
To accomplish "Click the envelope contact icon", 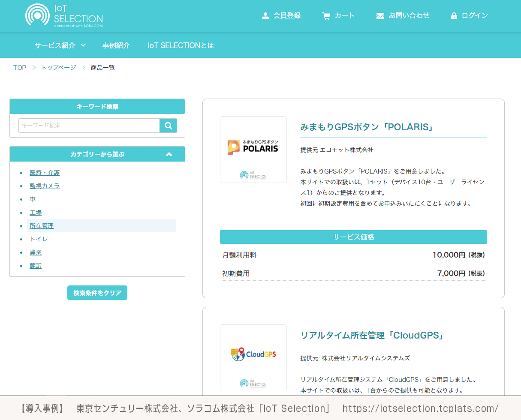I will click(380, 16).
